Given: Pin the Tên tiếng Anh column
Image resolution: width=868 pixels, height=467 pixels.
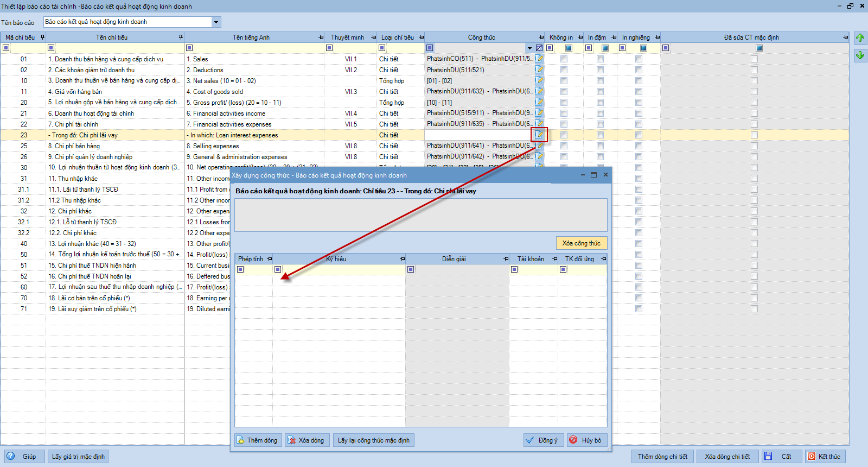Looking at the screenshot, I should [x=321, y=37].
